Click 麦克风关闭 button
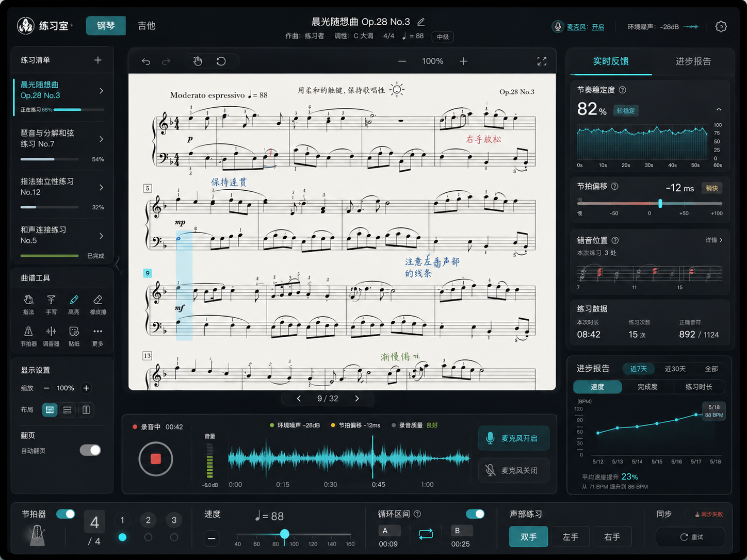This screenshot has height=560, width=747. point(513,470)
